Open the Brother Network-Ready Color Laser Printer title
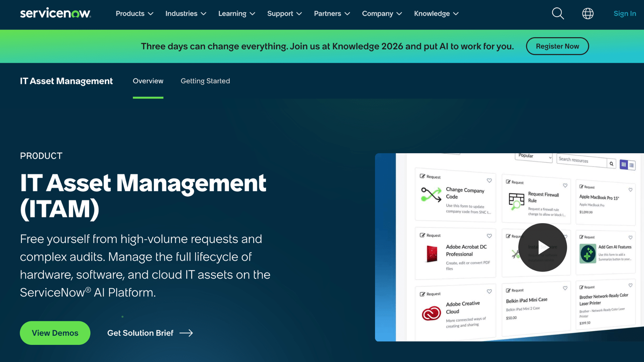 pos(604,299)
